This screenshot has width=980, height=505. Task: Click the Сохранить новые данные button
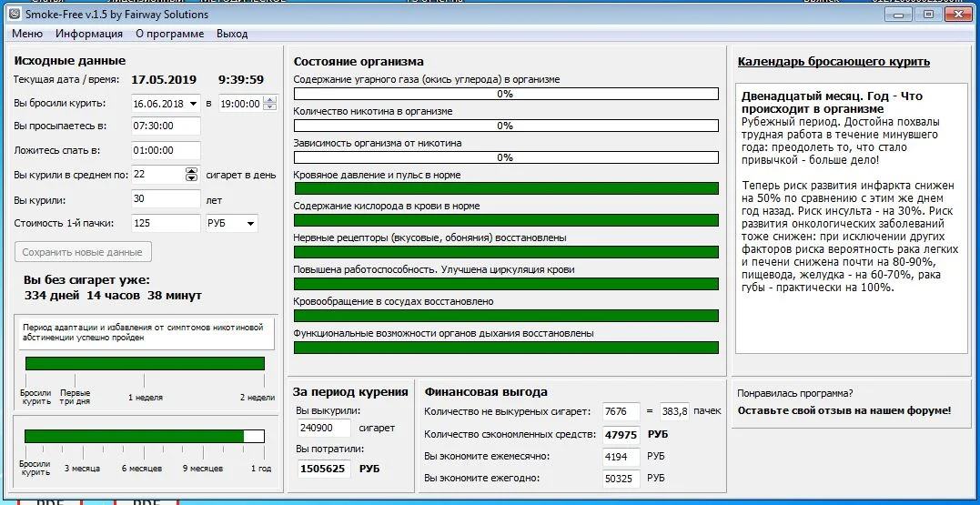click(83, 252)
